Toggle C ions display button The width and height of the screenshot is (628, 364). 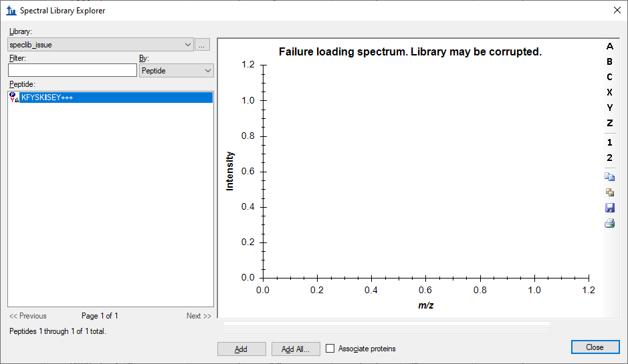[x=609, y=77]
